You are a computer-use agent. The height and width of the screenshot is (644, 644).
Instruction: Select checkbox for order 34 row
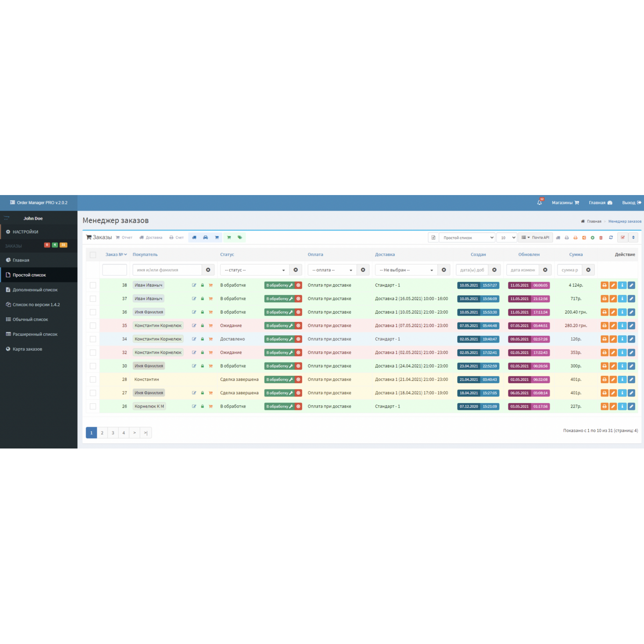[93, 339]
